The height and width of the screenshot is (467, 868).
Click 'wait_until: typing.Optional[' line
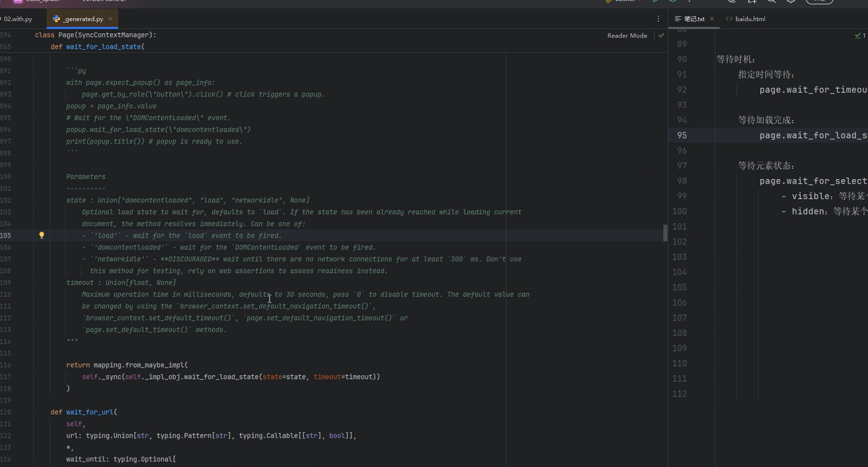point(121,459)
